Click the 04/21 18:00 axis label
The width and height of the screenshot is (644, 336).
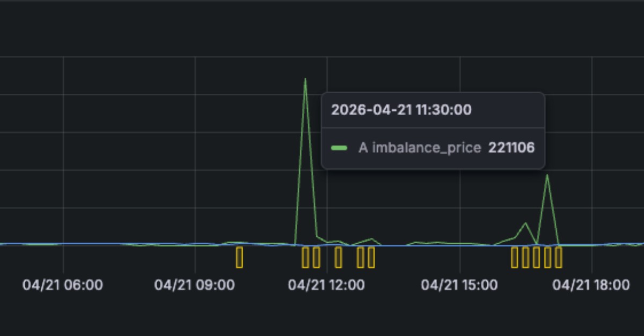click(591, 285)
